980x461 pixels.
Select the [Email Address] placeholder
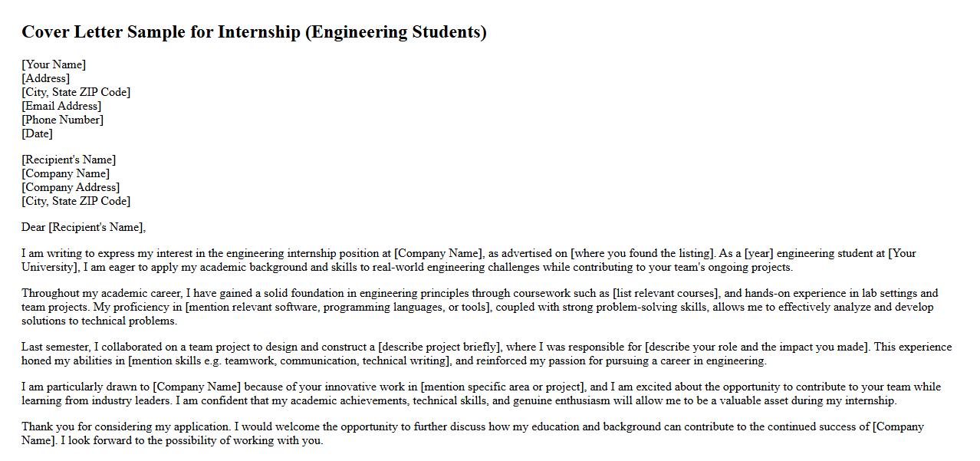click(x=61, y=106)
